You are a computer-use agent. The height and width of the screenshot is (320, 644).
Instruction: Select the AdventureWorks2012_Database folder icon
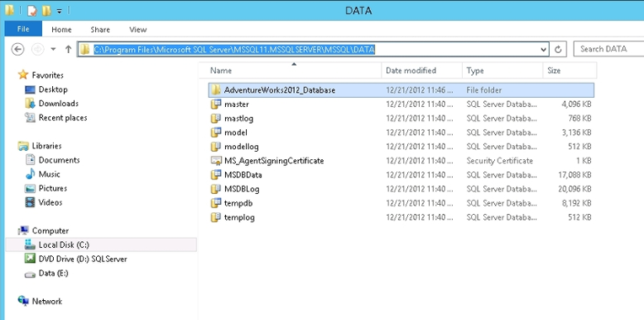[x=216, y=90]
